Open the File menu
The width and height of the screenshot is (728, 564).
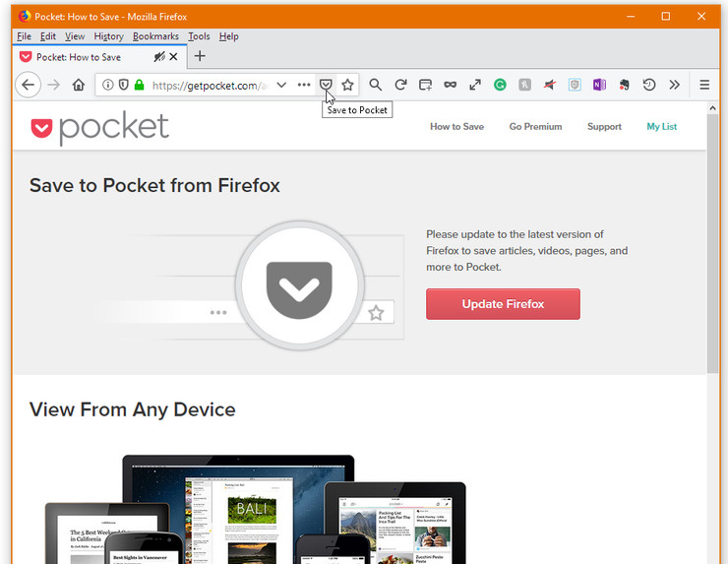pyautogui.click(x=25, y=36)
